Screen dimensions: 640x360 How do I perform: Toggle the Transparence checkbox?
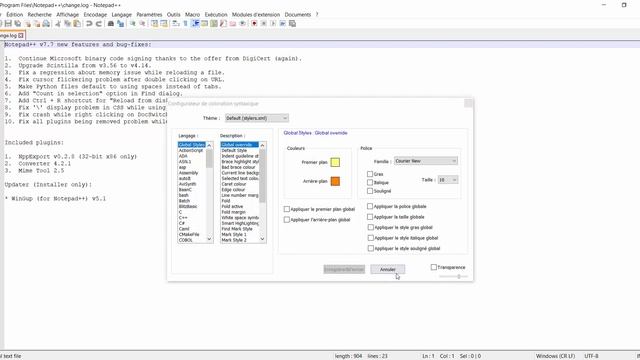point(433,267)
